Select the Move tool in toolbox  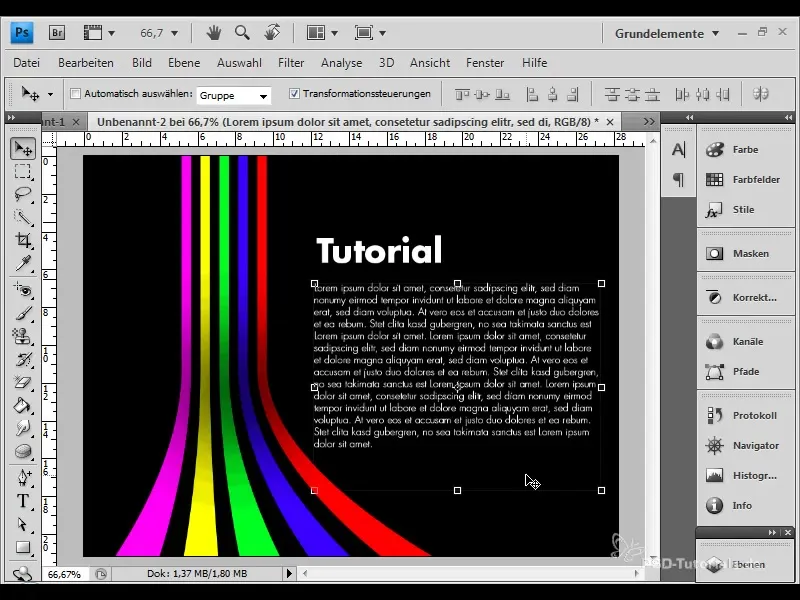pos(22,148)
